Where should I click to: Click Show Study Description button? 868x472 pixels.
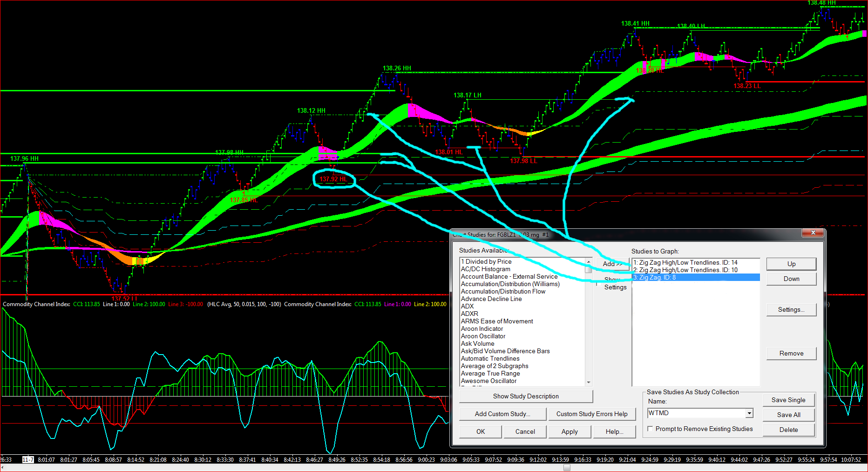[x=526, y=396]
